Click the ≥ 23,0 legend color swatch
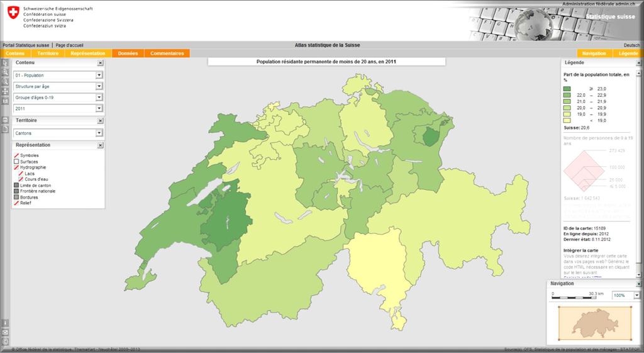This screenshot has width=644, height=353. 567,89
